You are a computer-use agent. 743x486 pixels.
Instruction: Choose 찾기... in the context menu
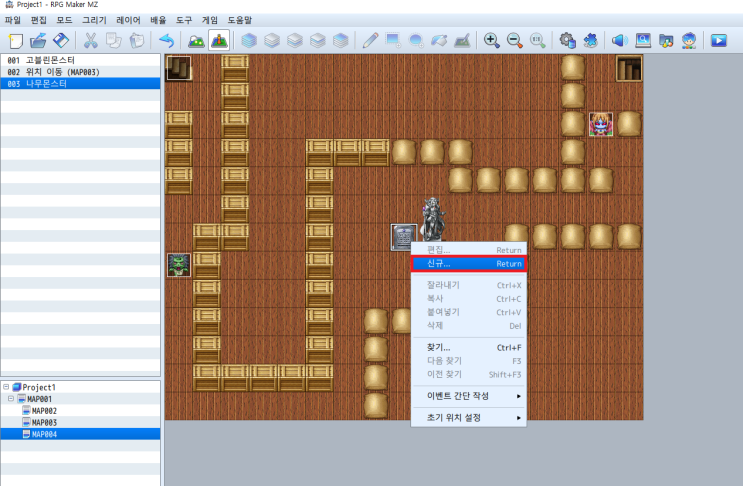coord(469,347)
